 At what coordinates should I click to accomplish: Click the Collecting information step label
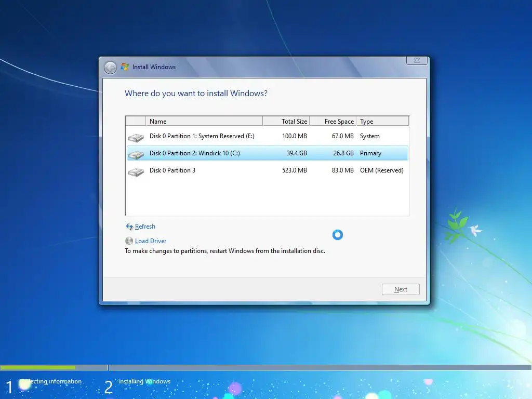click(51, 381)
